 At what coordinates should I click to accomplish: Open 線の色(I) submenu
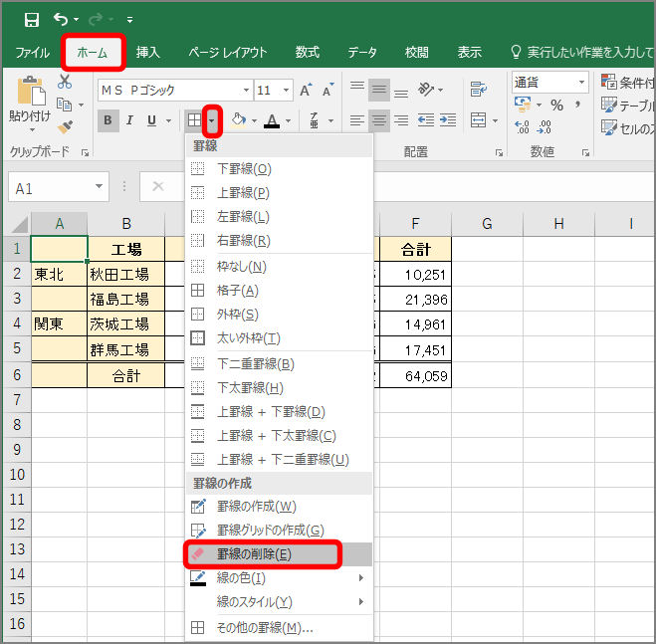pos(279,578)
